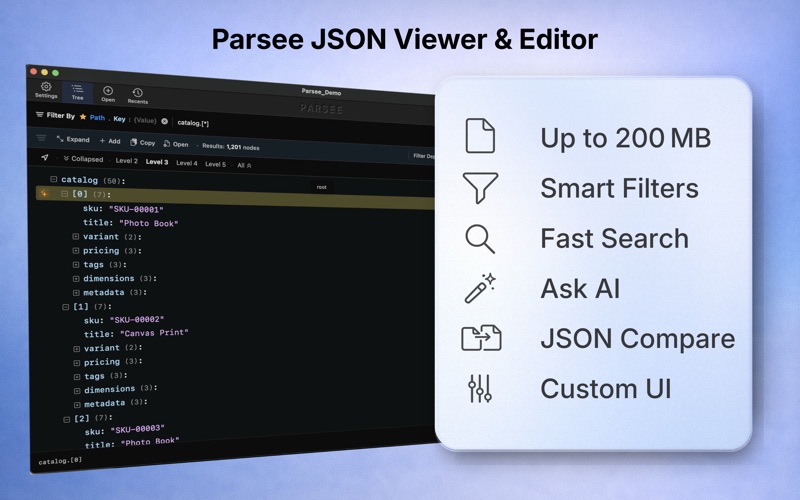Click the dimmed list icon left of Expand
This screenshot has height=500, width=800.
(x=41, y=138)
